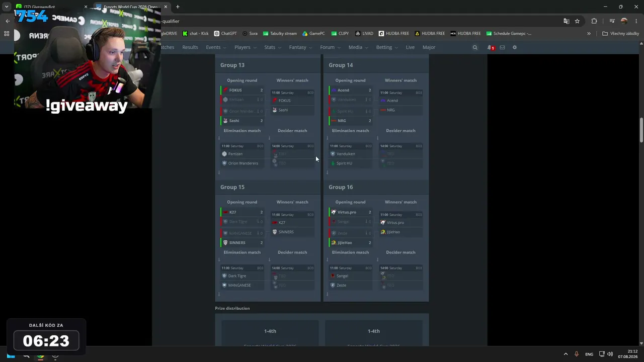Switch to the GiveawayBot tab
Image resolution: width=644 pixels, height=362 pixels.
pyautogui.click(x=50, y=7)
